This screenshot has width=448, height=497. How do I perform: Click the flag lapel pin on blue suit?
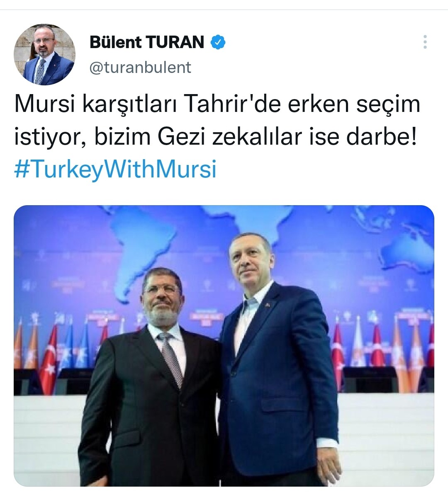pyautogui.click(x=268, y=305)
